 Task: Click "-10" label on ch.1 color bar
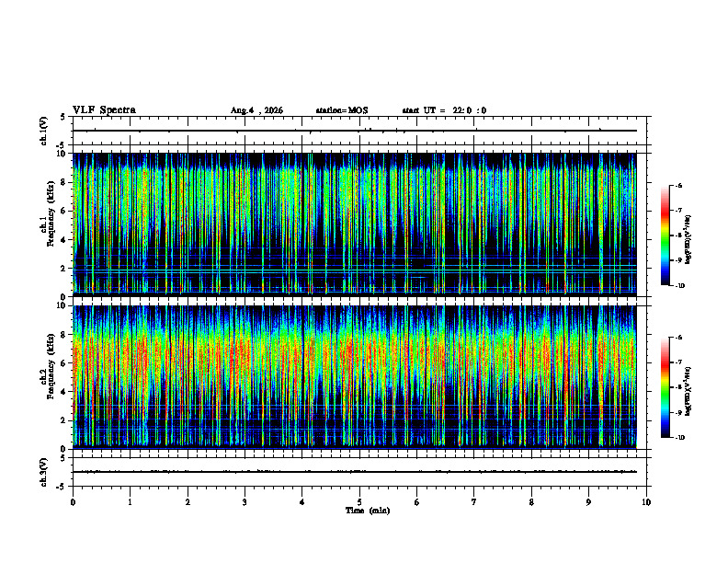(679, 286)
